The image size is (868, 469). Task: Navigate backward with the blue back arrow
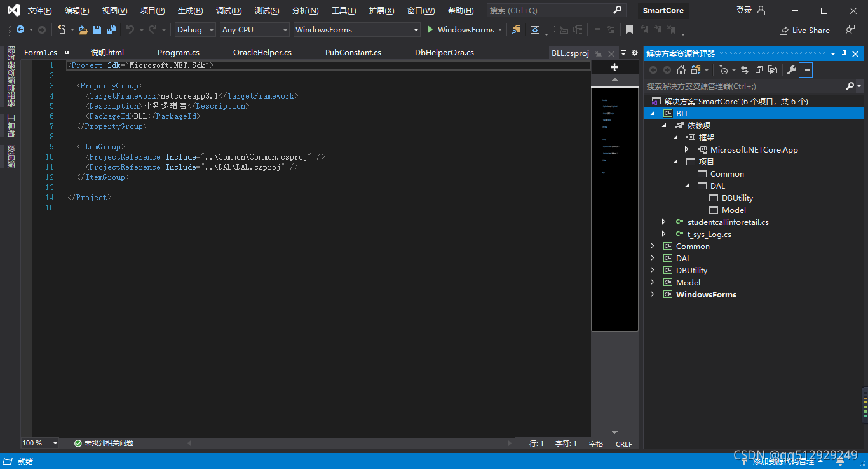tap(20, 29)
